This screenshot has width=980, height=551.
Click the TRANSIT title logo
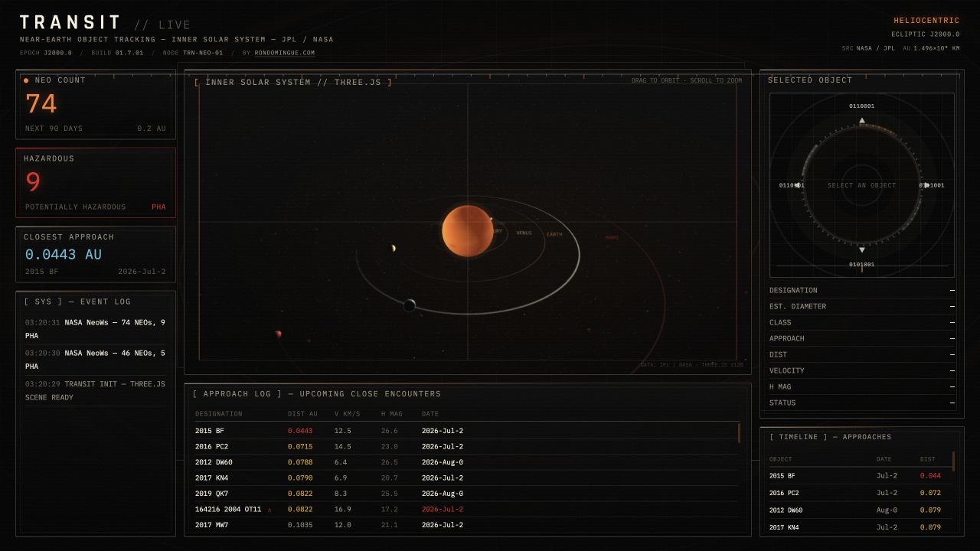(70, 23)
